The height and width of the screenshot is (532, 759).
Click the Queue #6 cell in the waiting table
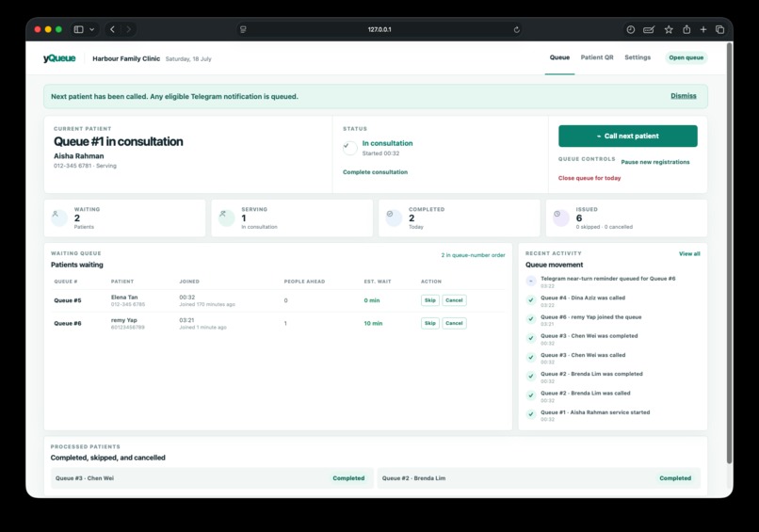pos(68,323)
